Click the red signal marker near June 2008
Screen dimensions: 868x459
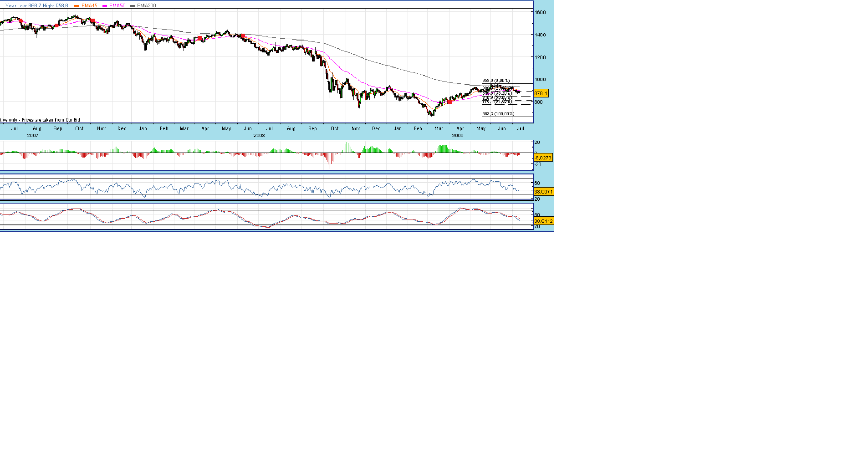243,36
